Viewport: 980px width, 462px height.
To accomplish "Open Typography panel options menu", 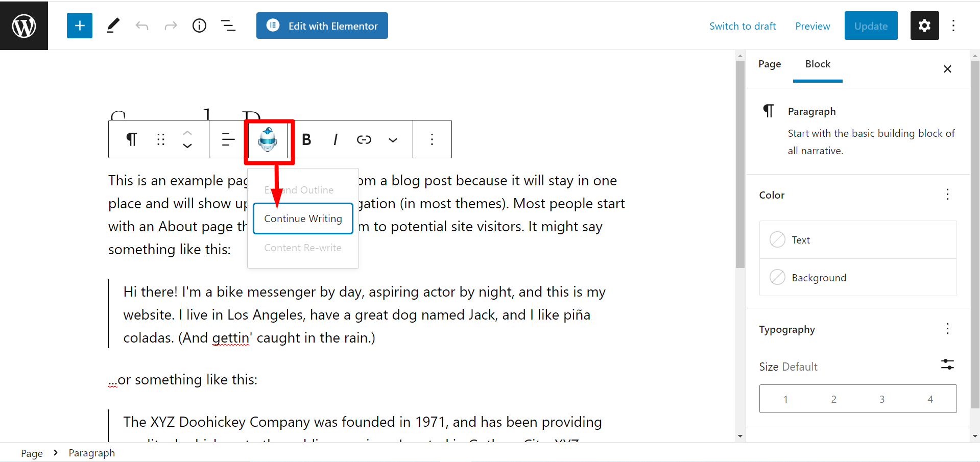I will [x=947, y=329].
